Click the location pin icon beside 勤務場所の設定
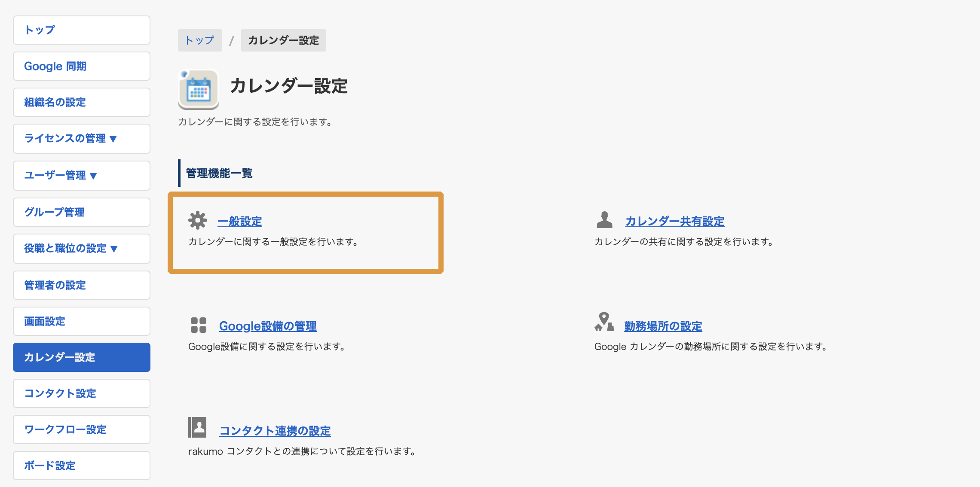The width and height of the screenshot is (980, 487). tap(604, 322)
